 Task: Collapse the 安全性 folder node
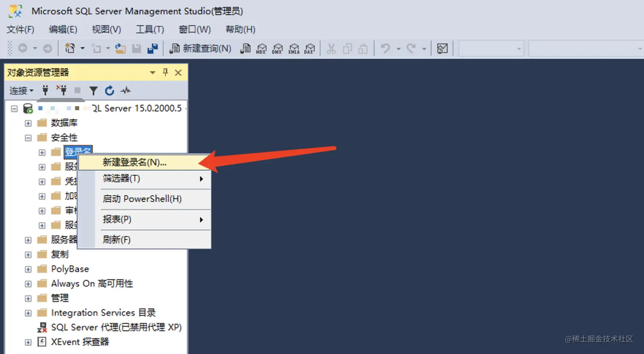click(28, 138)
